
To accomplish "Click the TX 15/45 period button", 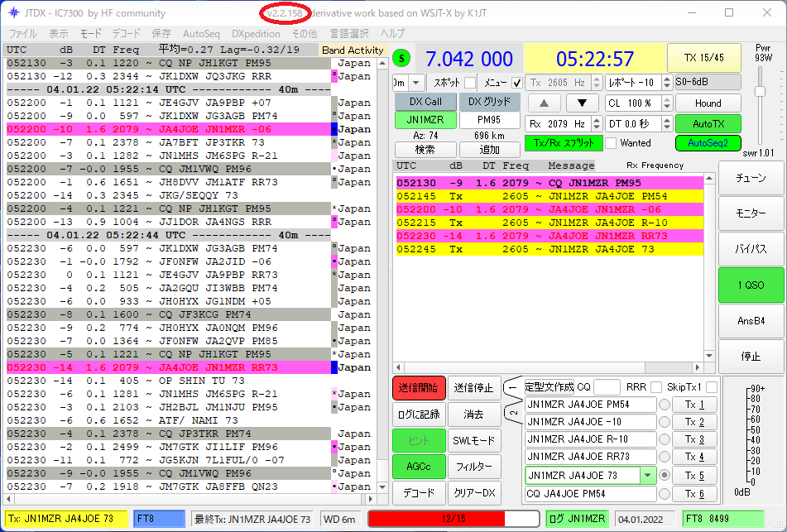I will pos(703,58).
